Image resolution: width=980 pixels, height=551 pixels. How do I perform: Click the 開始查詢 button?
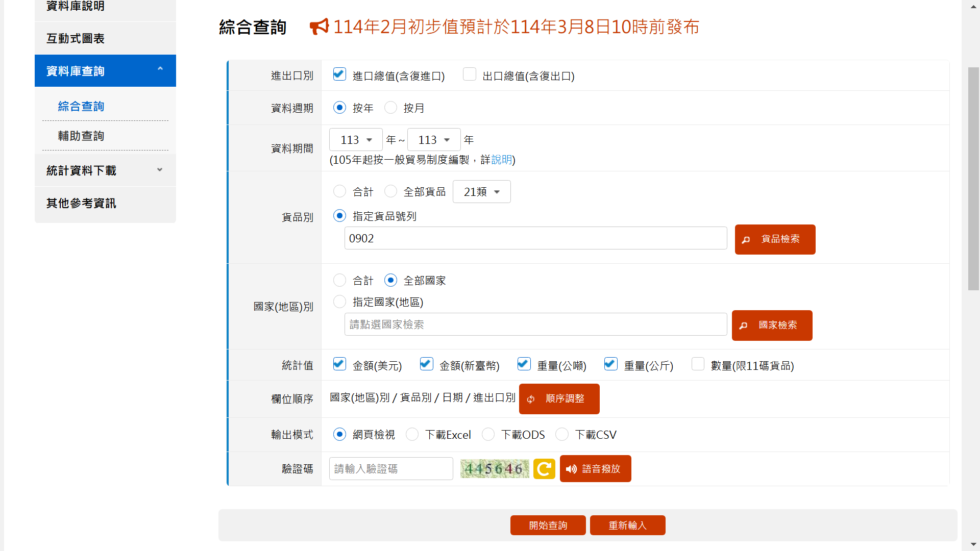pyautogui.click(x=548, y=525)
